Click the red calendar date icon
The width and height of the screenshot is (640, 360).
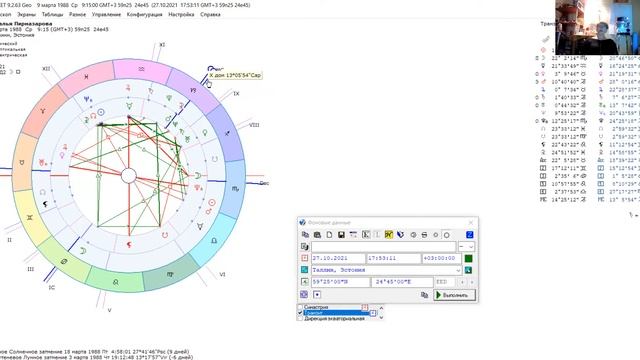[x=304, y=258]
